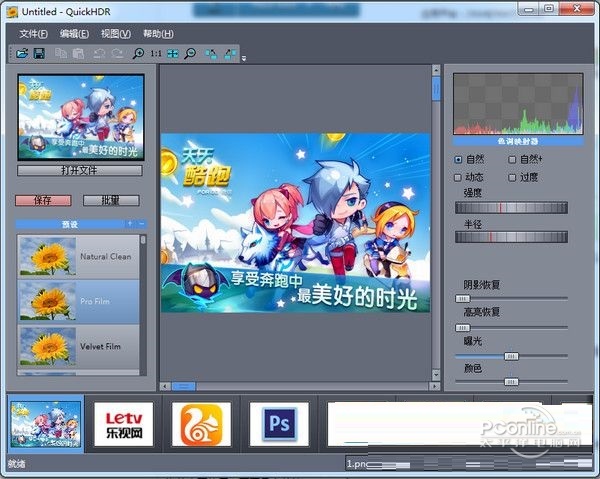Click the 打开文件 button

coord(80,171)
